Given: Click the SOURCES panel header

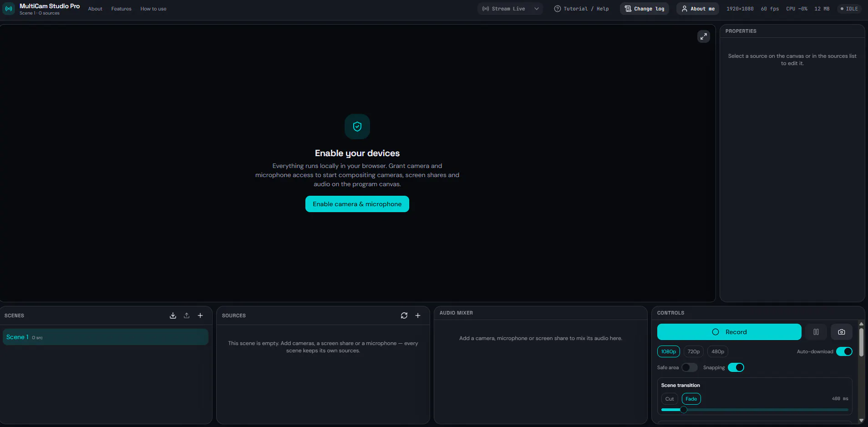Looking at the screenshot, I should pyautogui.click(x=234, y=315).
